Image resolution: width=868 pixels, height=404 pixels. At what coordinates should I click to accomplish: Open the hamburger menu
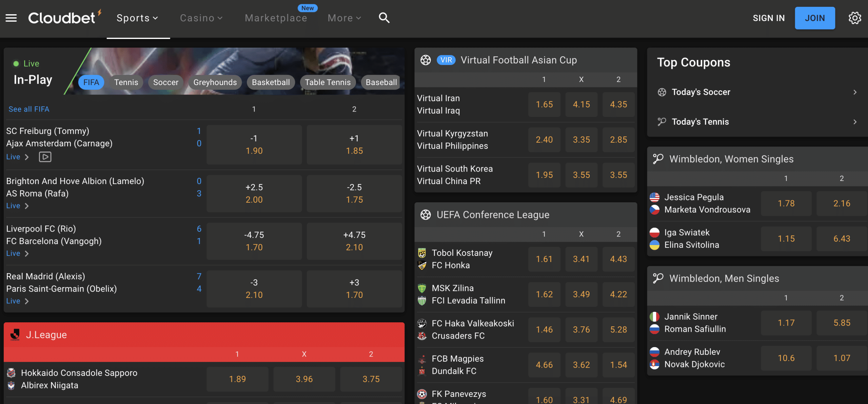point(11,18)
